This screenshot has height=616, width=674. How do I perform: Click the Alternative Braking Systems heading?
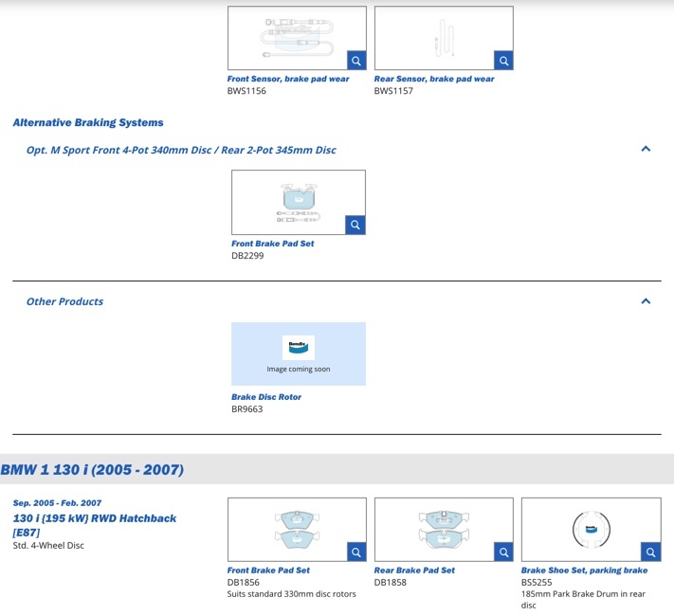click(88, 123)
